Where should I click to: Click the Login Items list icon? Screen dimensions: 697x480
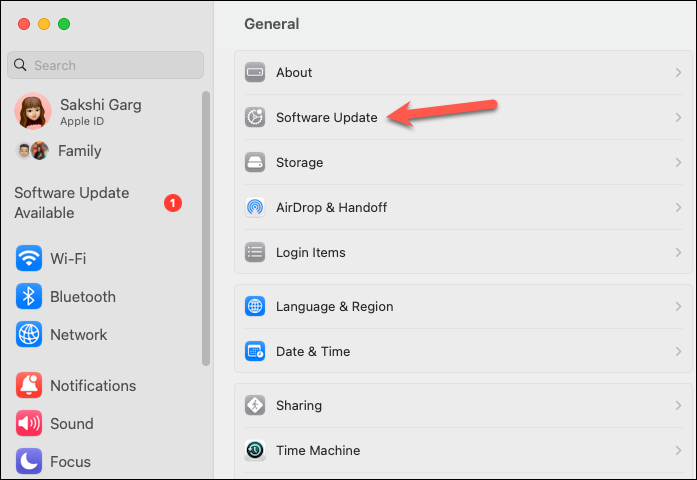(x=255, y=252)
